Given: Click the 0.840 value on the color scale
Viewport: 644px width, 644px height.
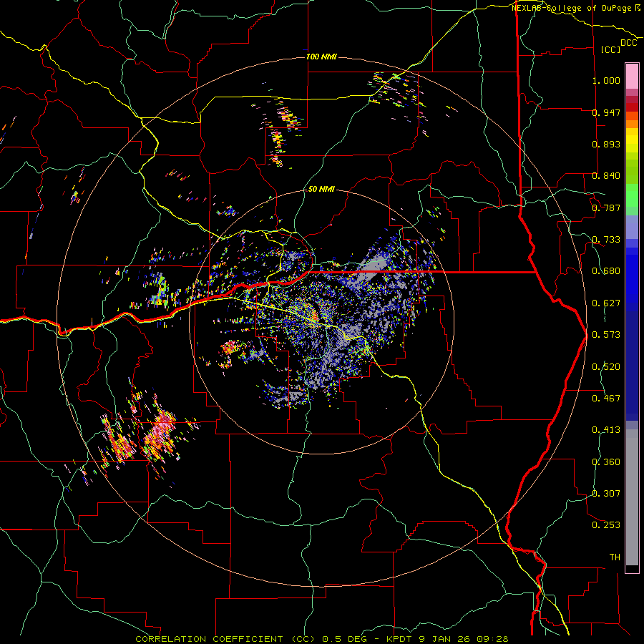Looking at the screenshot, I should tap(606, 176).
